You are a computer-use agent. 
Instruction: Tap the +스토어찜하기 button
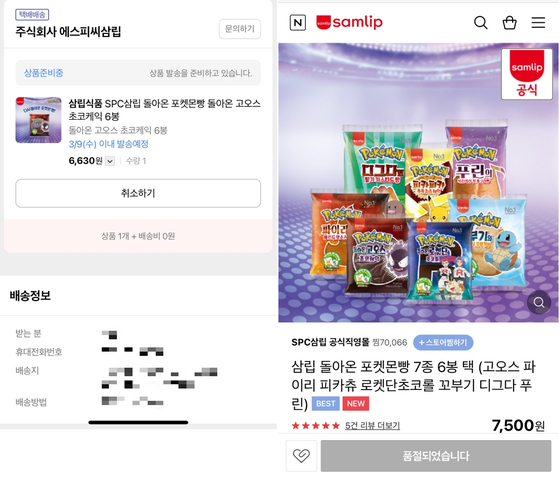(x=443, y=342)
